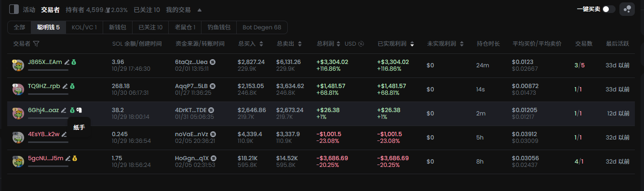Open funding source AqqP7...5LB

pyautogui.click(x=191, y=86)
